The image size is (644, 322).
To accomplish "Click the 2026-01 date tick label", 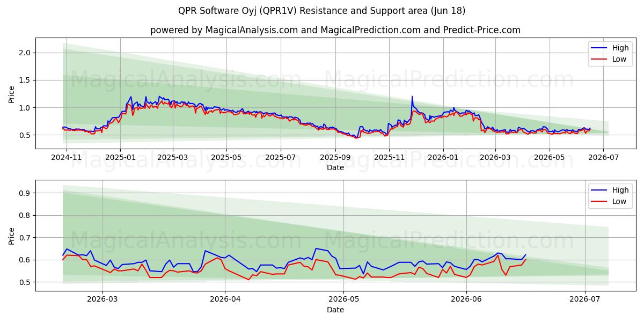I will click(x=443, y=158).
